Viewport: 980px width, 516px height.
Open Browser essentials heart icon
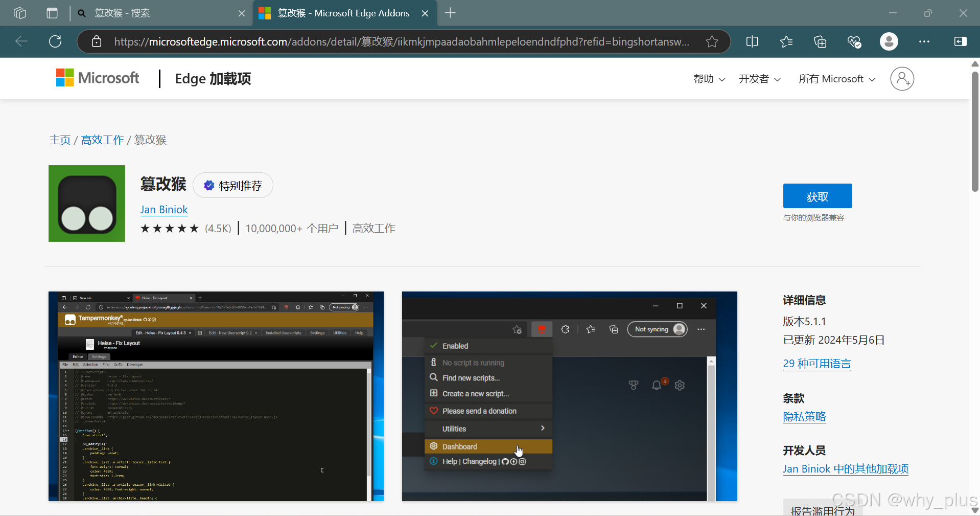click(x=854, y=41)
